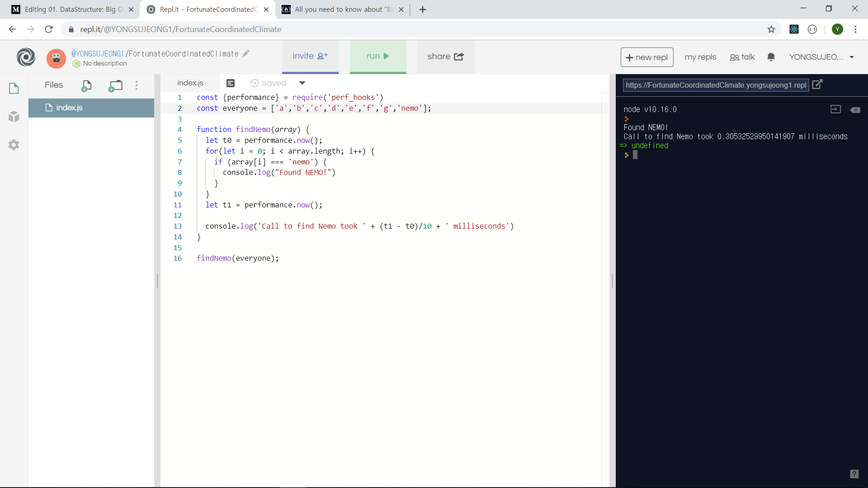Edit repl name with pencil icon

(246, 53)
